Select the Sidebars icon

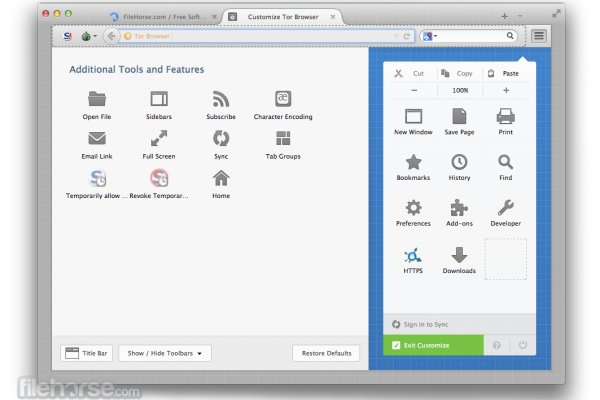click(158, 99)
